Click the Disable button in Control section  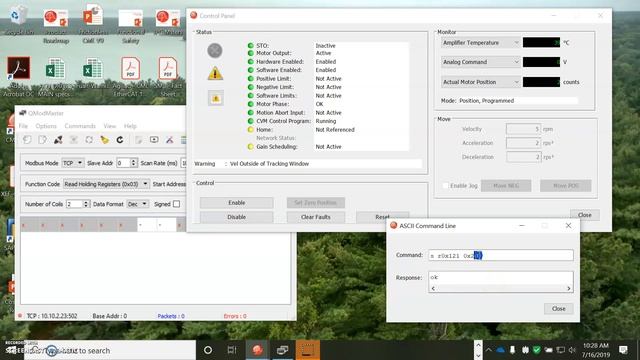(x=236, y=217)
